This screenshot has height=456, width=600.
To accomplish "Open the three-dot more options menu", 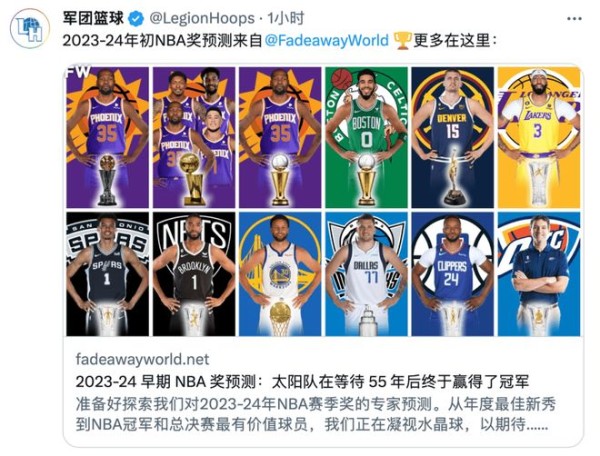I will click(x=574, y=18).
